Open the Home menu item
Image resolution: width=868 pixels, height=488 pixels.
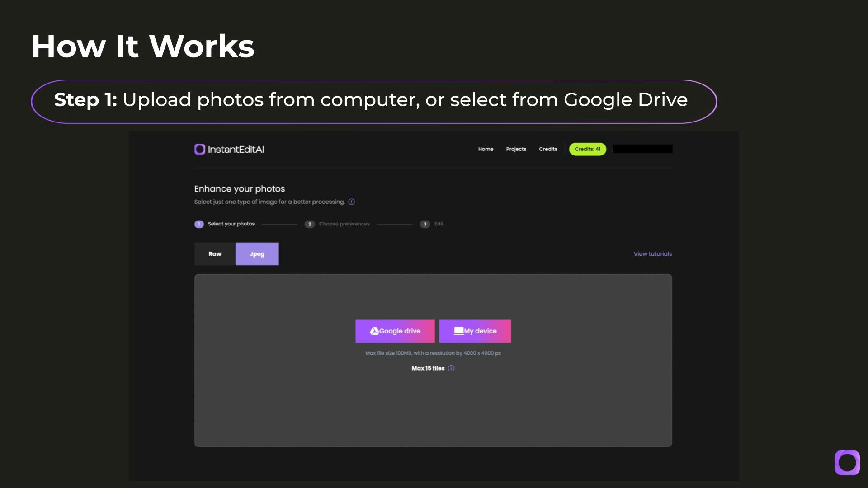[x=486, y=149]
